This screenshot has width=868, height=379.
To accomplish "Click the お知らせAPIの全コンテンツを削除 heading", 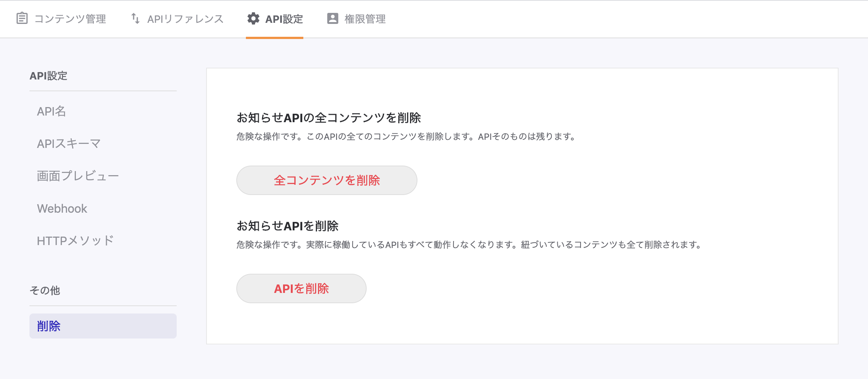I will (328, 118).
